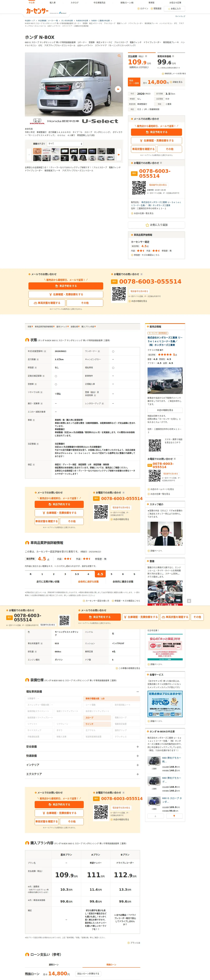The width and height of the screenshot is (210, 980).
Task: Click help icon beside ワンオーナー label
Action: (99, 351)
